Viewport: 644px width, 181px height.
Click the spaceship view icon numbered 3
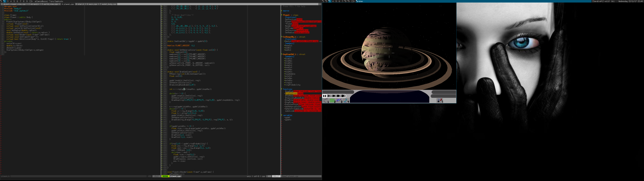point(339,101)
